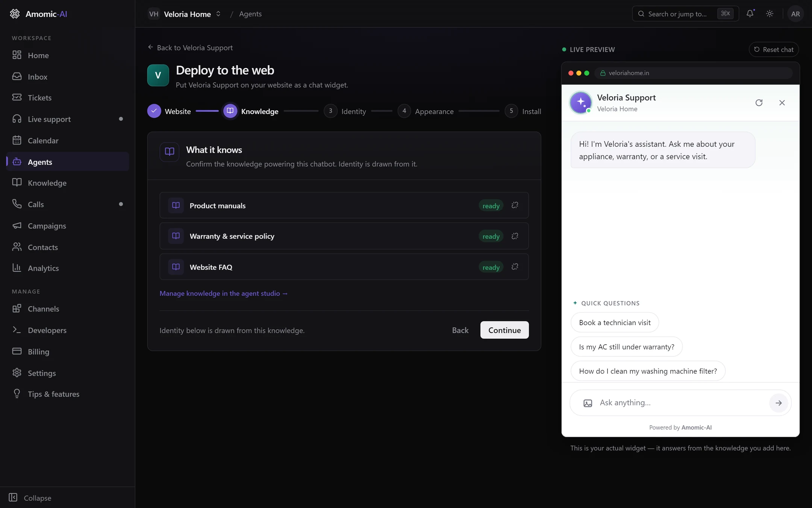812x508 pixels.
Task: Open Tickets in the sidebar
Action: 68,98
